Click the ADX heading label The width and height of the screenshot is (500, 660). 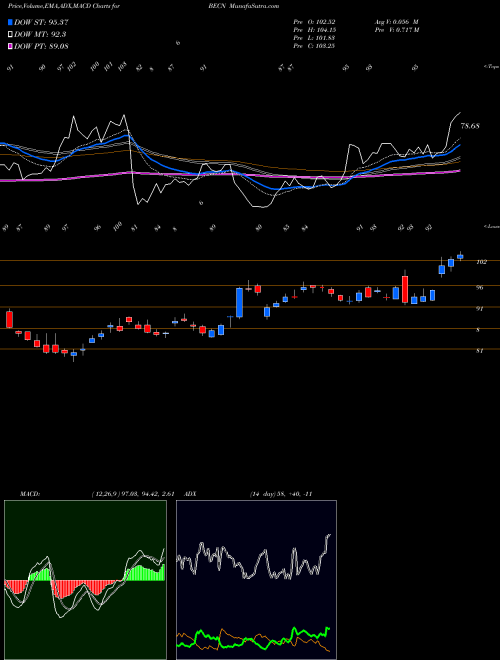191,494
